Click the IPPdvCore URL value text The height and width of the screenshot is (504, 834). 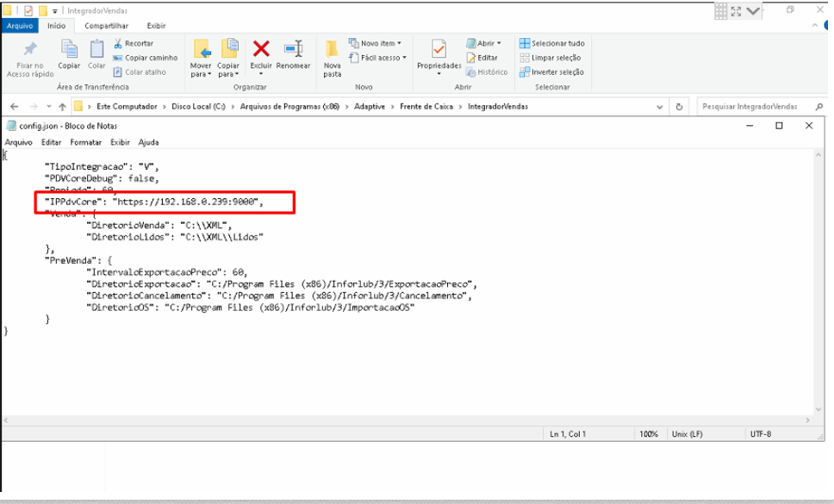pyautogui.click(x=185, y=202)
